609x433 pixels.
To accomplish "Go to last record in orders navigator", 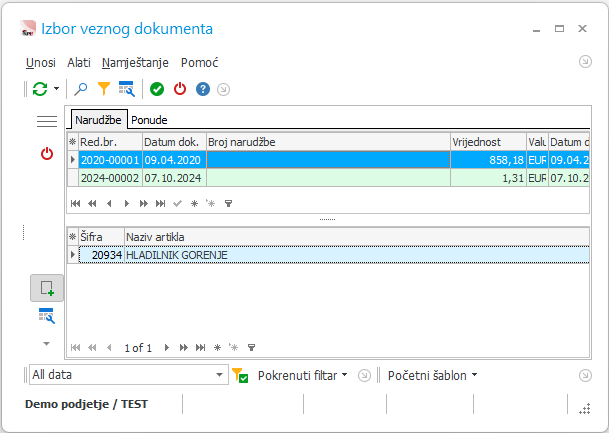I will 160,203.
